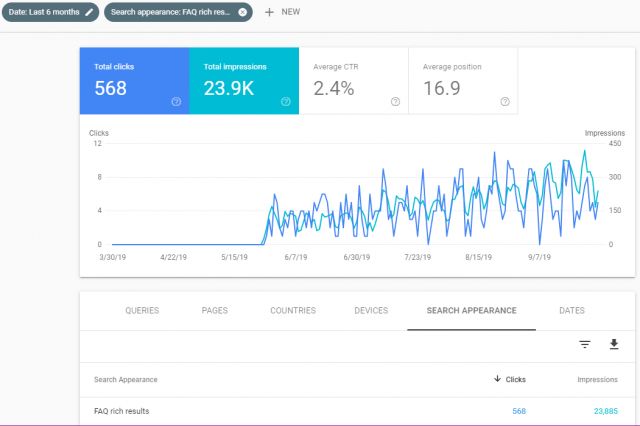Enable the Average CTR metric card
Image resolution: width=640 pixels, height=426 pixels.
[353, 81]
